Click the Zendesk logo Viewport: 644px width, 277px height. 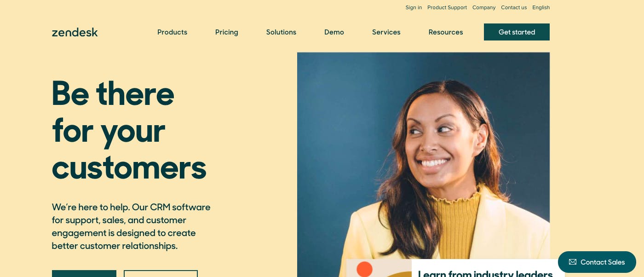pyautogui.click(x=75, y=32)
